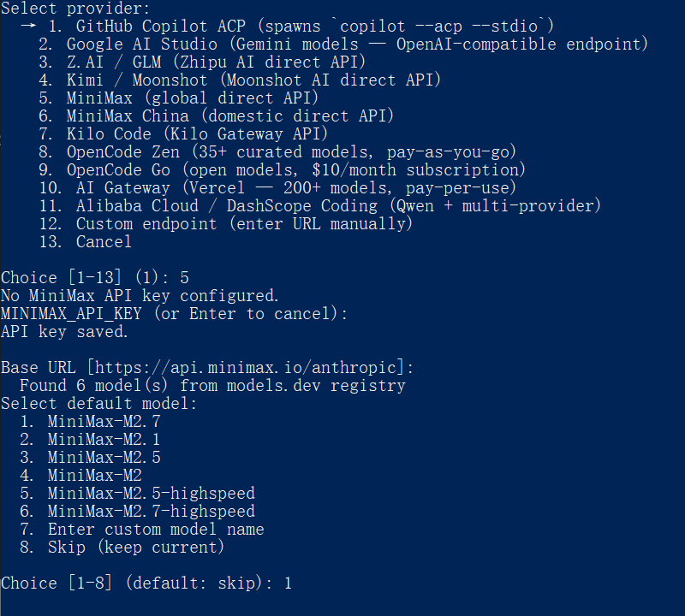The image size is (685, 616).
Task: Click the MiniMax-M2.1 model entry
Action: point(104,439)
